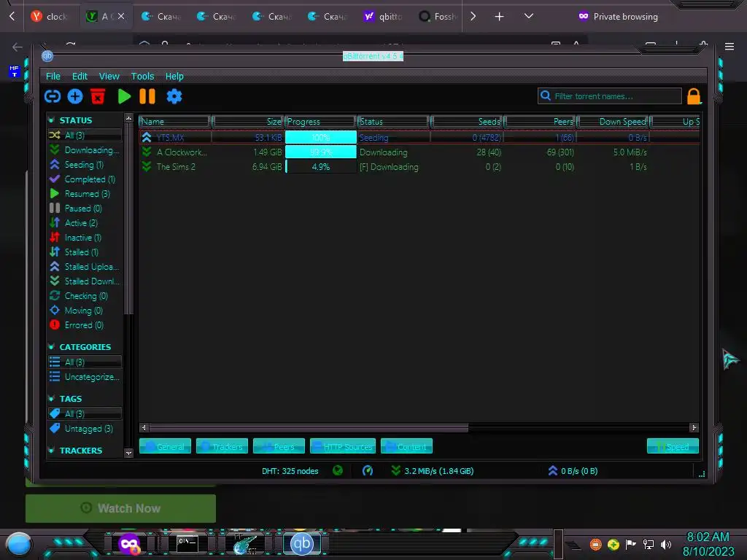
Task: Open the Peers tab
Action: [x=279, y=446]
